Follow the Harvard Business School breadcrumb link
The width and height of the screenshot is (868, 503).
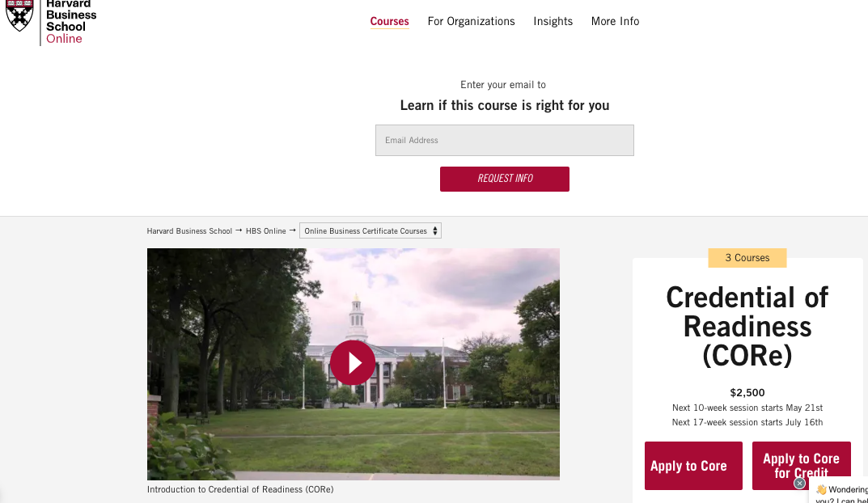[x=189, y=230]
